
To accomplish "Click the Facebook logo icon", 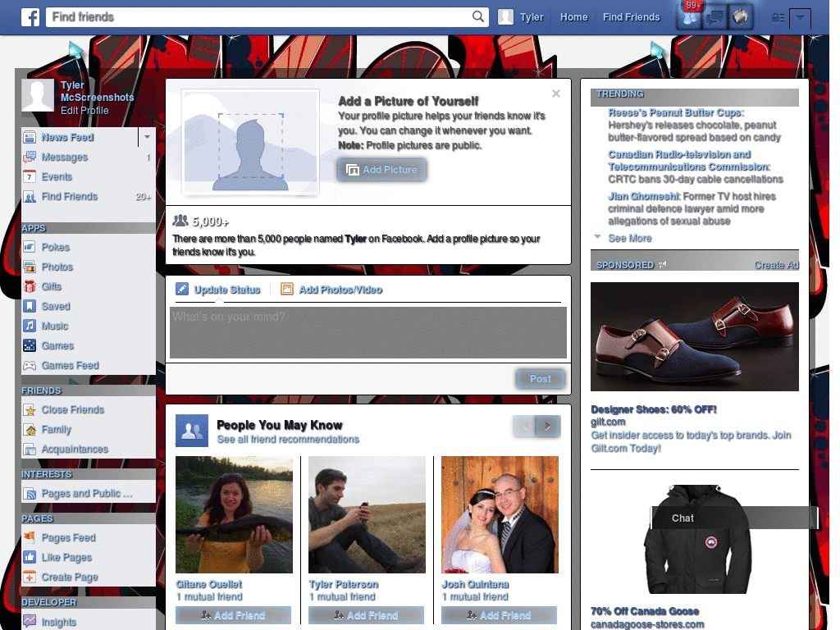I will [30, 17].
